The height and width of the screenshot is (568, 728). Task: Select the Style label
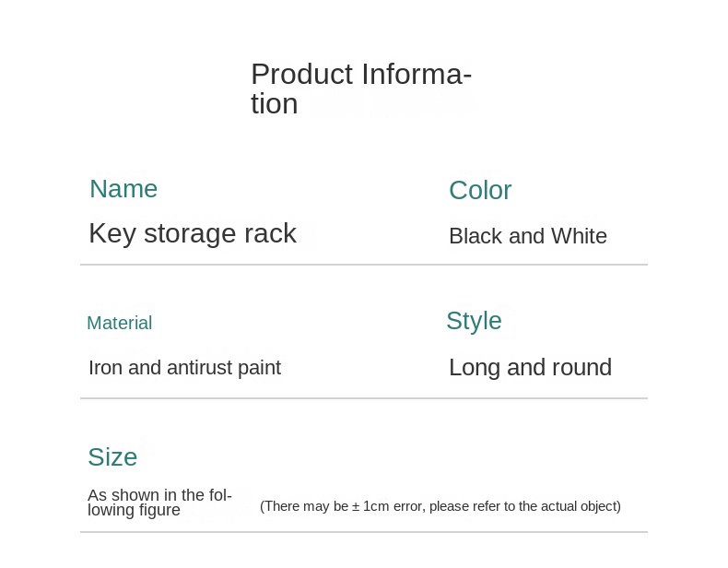[x=474, y=322]
